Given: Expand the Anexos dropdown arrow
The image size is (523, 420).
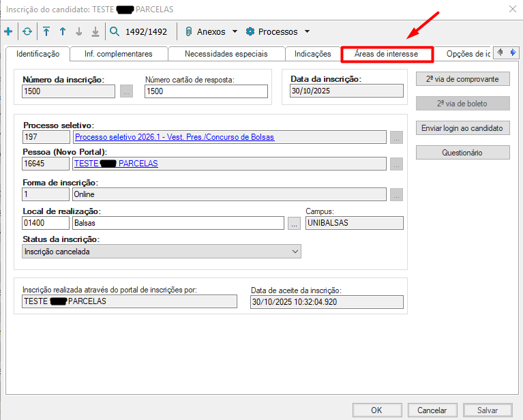Looking at the screenshot, I should coord(235,31).
